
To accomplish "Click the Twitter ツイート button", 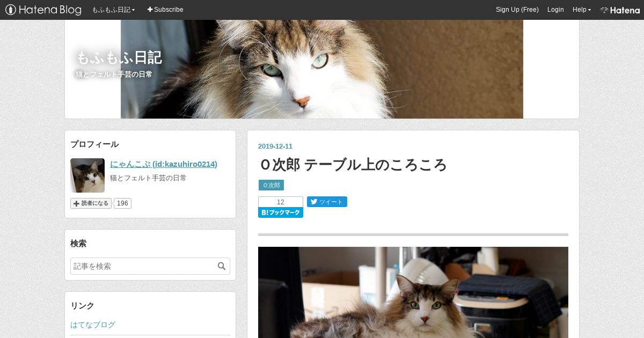I will [327, 202].
